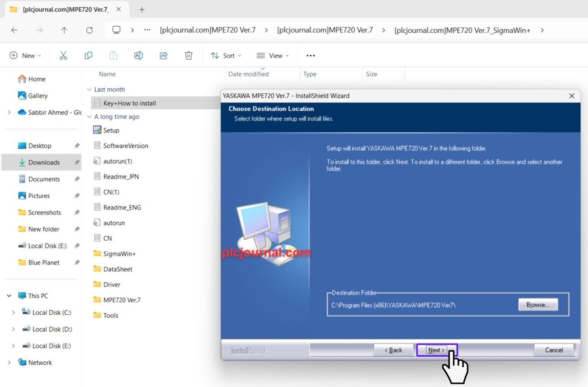Screen dimensions: 588x387
Task: Open a new File Explorer tab
Action: click(x=142, y=10)
